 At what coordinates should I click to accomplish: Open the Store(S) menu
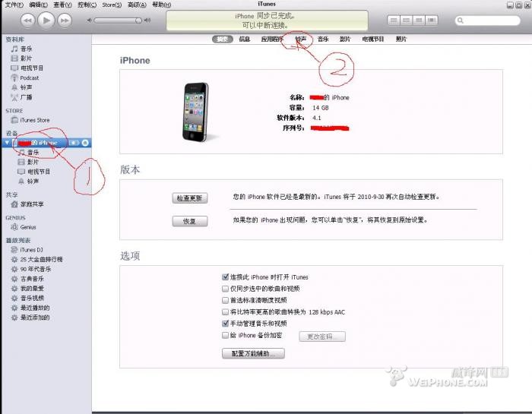[112, 5]
